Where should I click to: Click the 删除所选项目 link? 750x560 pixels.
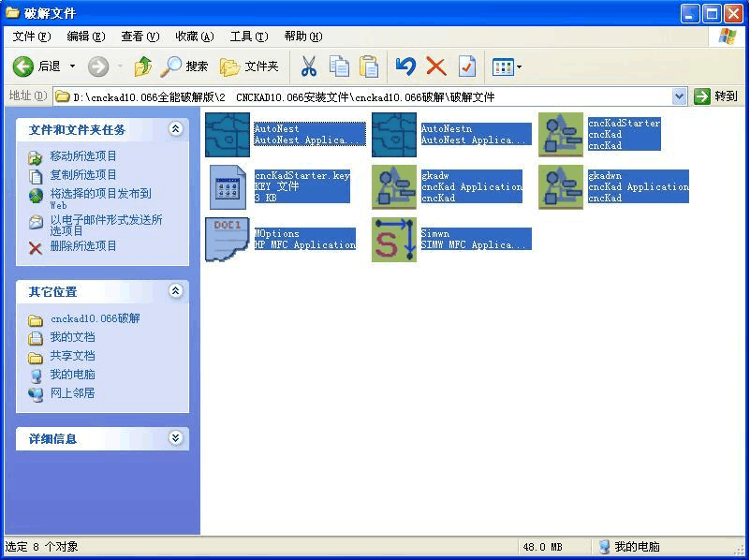point(83,245)
